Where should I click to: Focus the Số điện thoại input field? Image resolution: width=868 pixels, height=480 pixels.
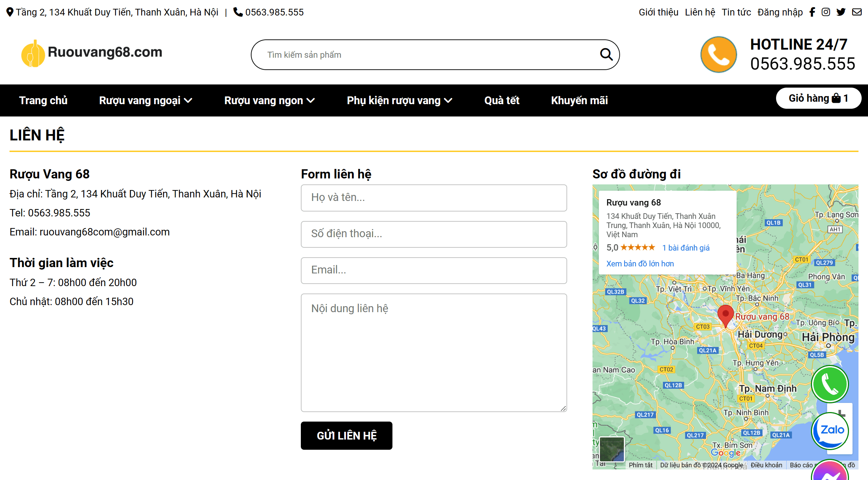tap(434, 234)
